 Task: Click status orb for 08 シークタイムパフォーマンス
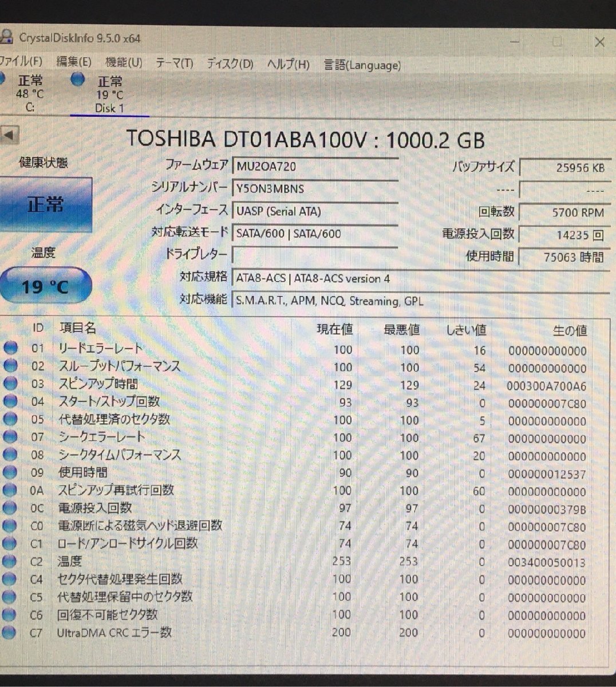tap(10, 455)
